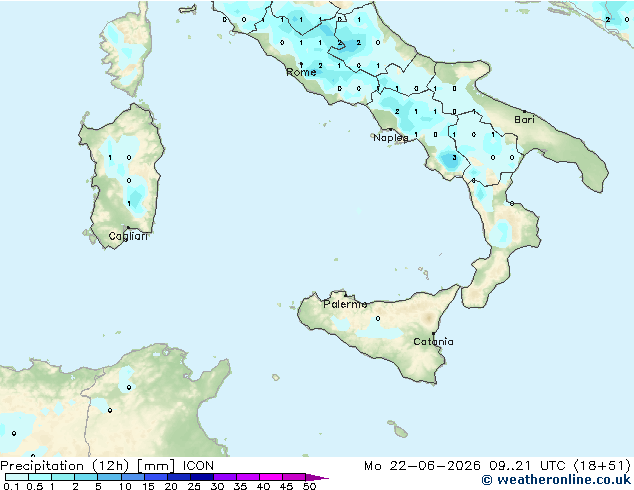Select the lightest 0.1–0.5 mm legend swatch
Screen dimensions: 634x490
pyautogui.click(x=17, y=477)
